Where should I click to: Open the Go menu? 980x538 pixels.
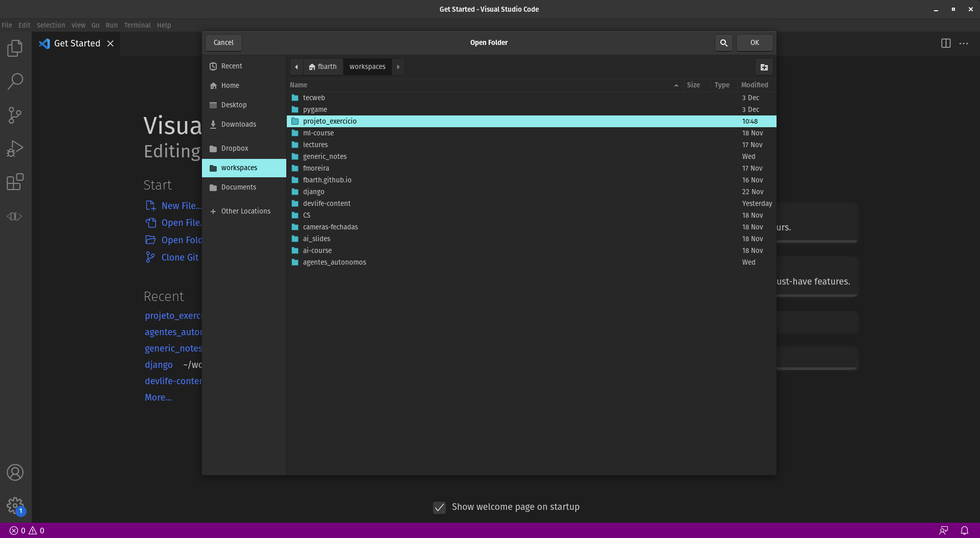pos(95,25)
